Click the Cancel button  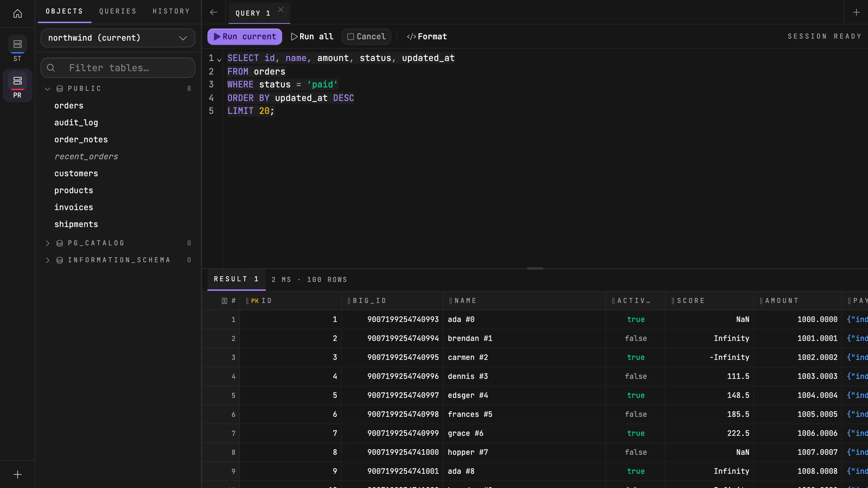point(367,37)
